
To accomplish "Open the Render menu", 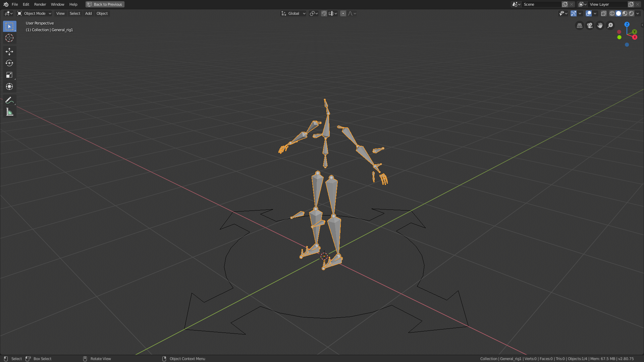I will pyautogui.click(x=40, y=4).
